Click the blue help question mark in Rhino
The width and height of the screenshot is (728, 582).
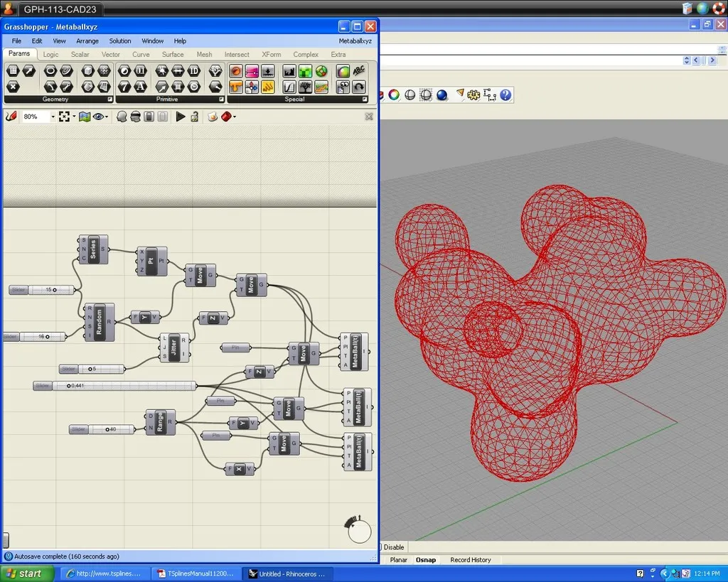coord(505,95)
